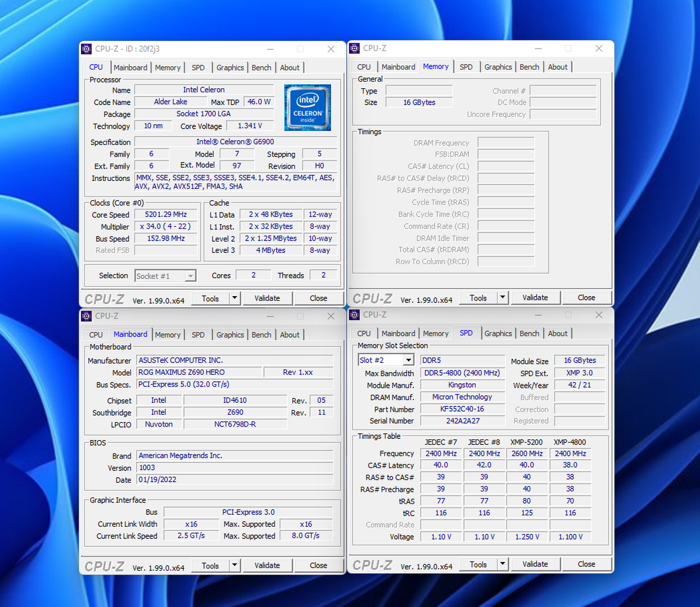This screenshot has width=700, height=607.
Task: Click the BIOS date 01/19/2022 field
Action: [235, 479]
